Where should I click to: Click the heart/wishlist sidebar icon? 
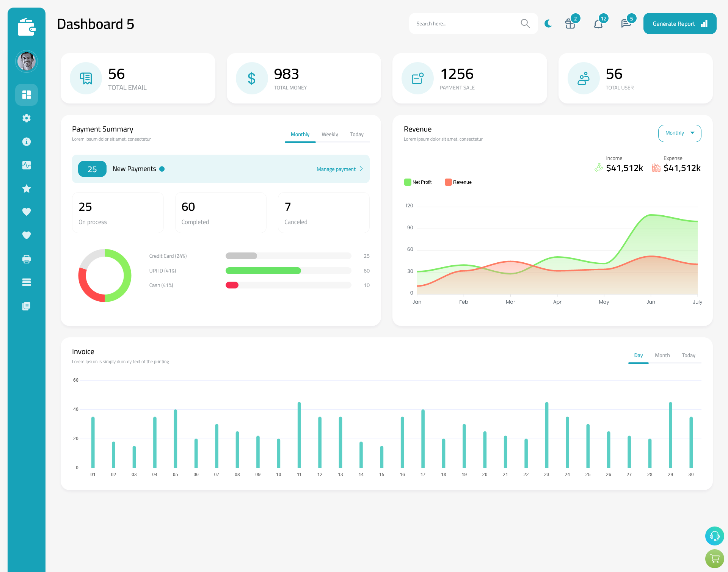(27, 212)
